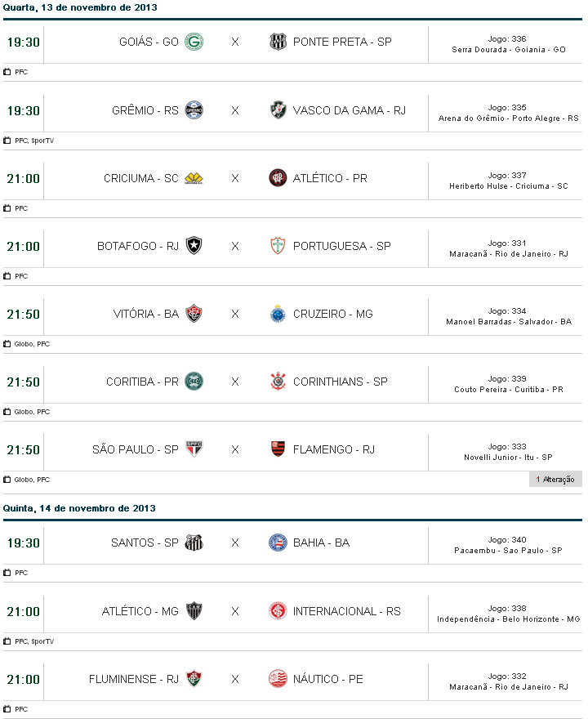Click the Goiás club crest
This screenshot has width=588, height=719.
[x=194, y=42]
